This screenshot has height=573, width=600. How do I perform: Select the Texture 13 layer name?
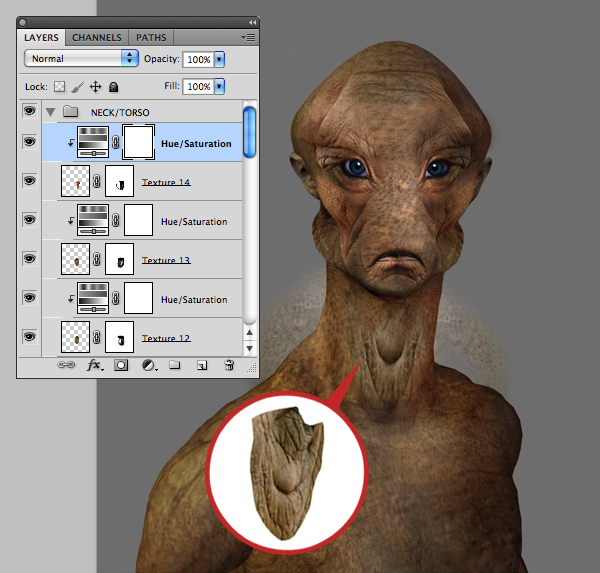166,260
